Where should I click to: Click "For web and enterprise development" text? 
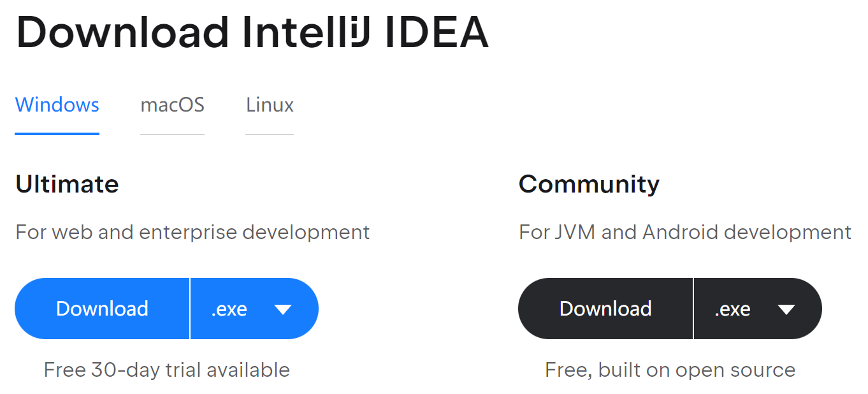pos(192,232)
